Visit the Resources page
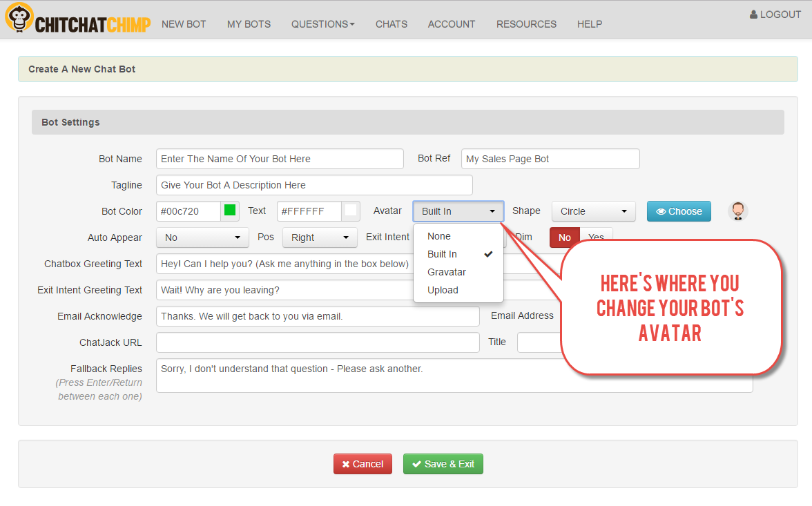Image resolution: width=812 pixels, height=506 pixels. pyautogui.click(x=527, y=24)
